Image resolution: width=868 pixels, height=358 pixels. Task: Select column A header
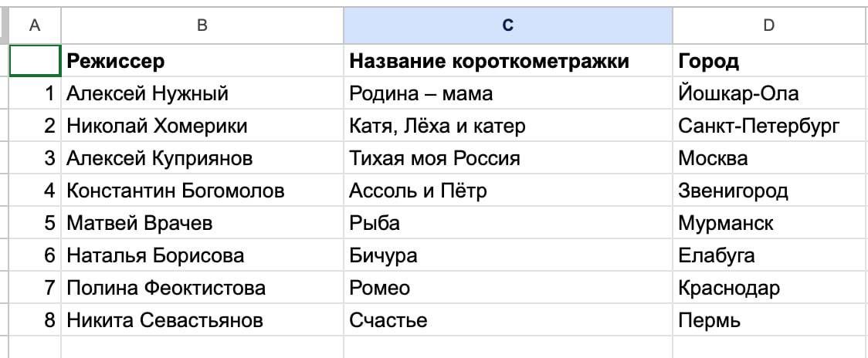(34, 25)
